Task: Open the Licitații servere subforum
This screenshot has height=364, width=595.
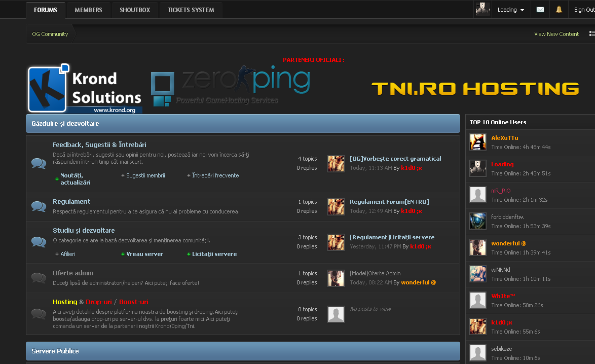Action: point(214,254)
